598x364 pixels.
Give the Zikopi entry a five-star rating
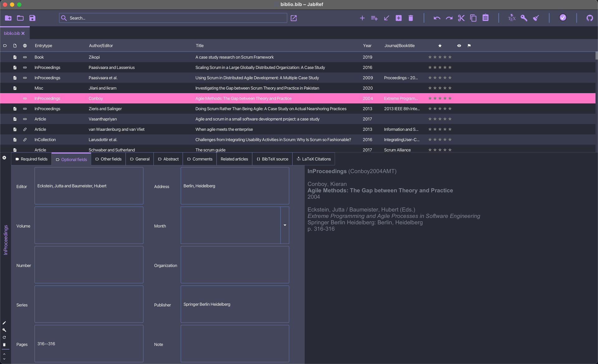pyautogui.click(x=450, y=57)
